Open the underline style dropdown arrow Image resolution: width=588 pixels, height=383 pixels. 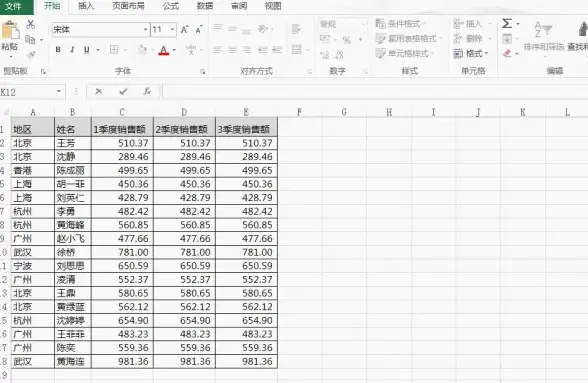[x=98, y=50]
